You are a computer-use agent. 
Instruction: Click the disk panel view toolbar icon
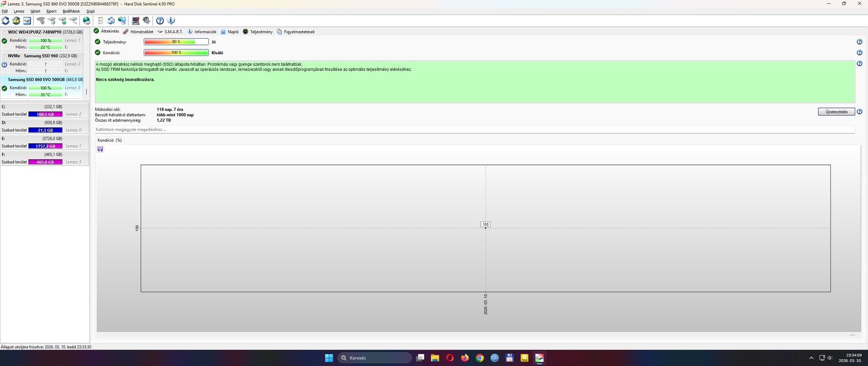tap(27, 20)
